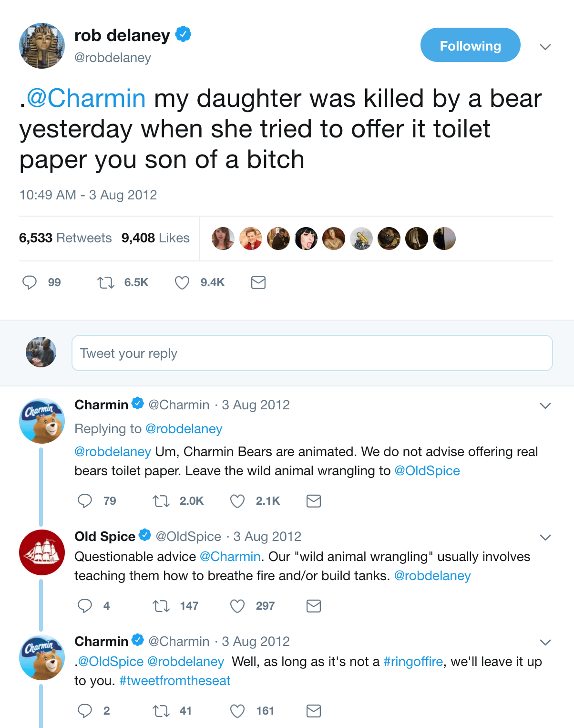Reply to Old Spice's tweet
The height and width of the screenshot is (728, 574).
tap(85, 606)
